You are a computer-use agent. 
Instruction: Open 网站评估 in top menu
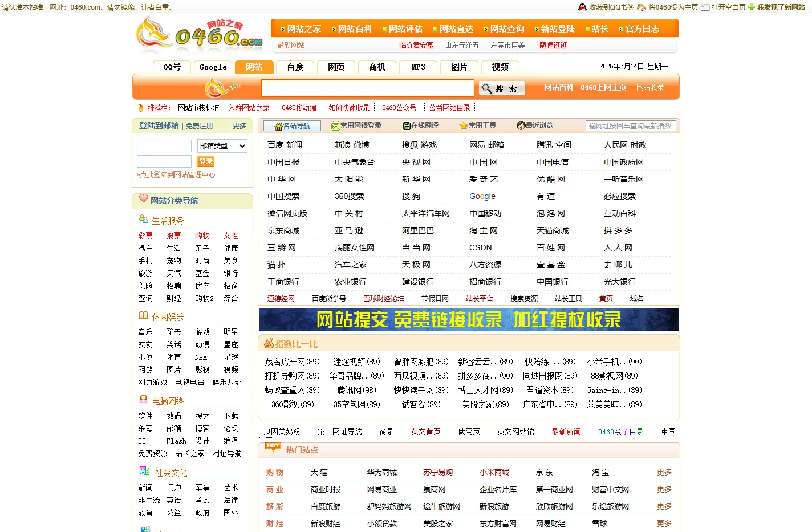(405, 29)
